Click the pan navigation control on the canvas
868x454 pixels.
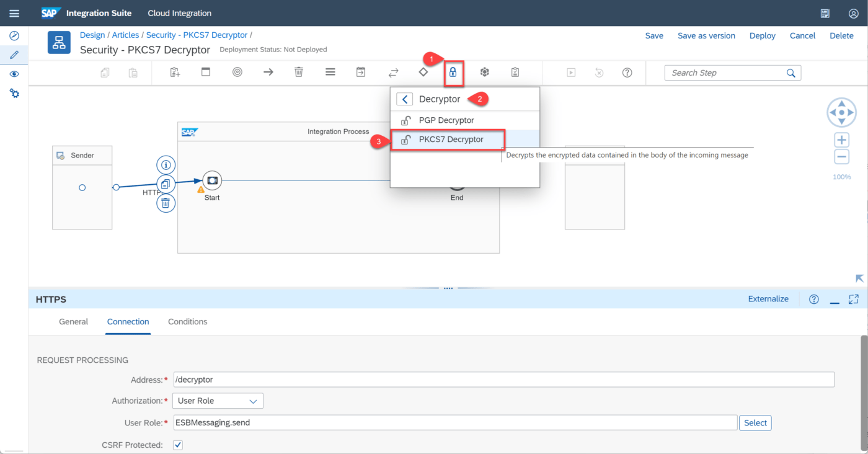click(841, 113)
